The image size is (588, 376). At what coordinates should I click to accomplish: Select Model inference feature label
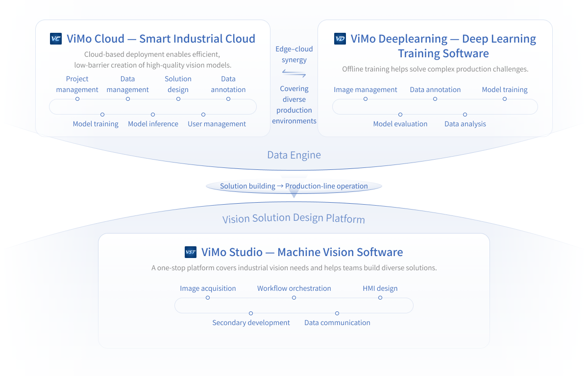click(153, 124)
